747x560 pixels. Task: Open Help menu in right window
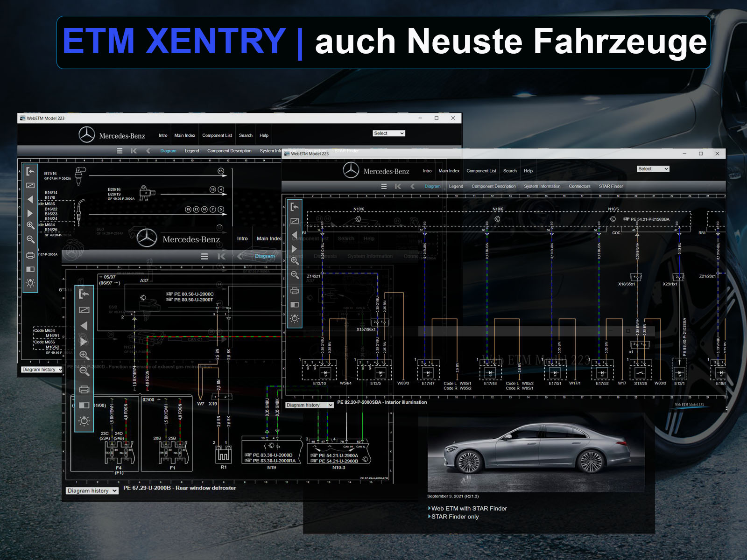(528, 171)
